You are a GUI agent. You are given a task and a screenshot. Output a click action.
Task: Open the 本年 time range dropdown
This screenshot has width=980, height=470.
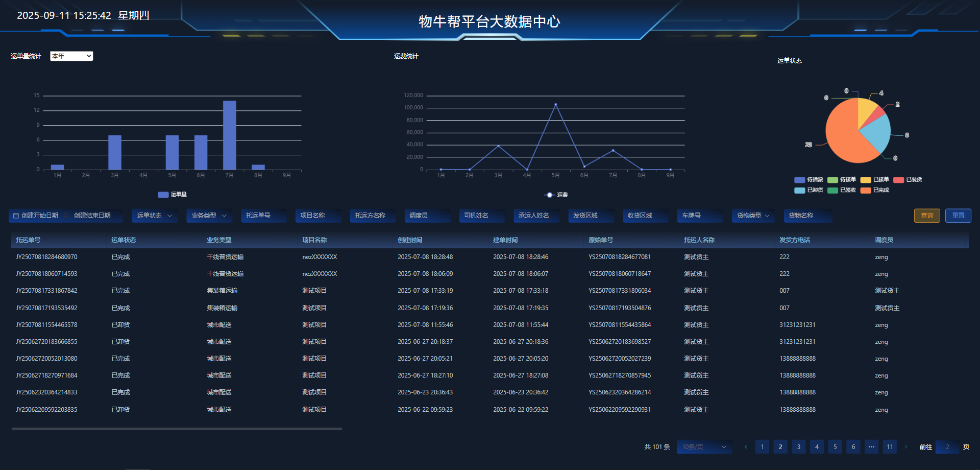pyautogui.click(x=71, y=56)
